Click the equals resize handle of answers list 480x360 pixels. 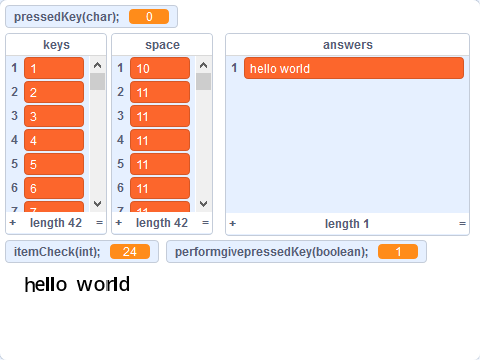462,224
